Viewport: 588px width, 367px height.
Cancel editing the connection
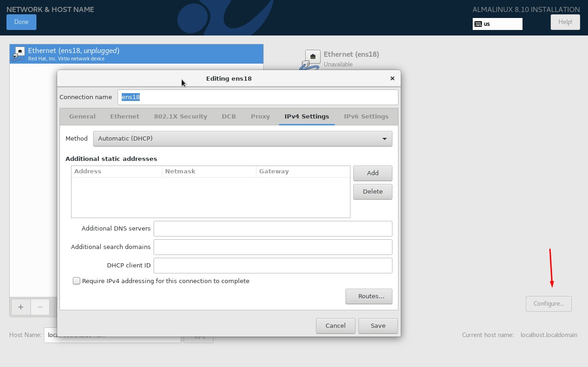pos(335,326)
